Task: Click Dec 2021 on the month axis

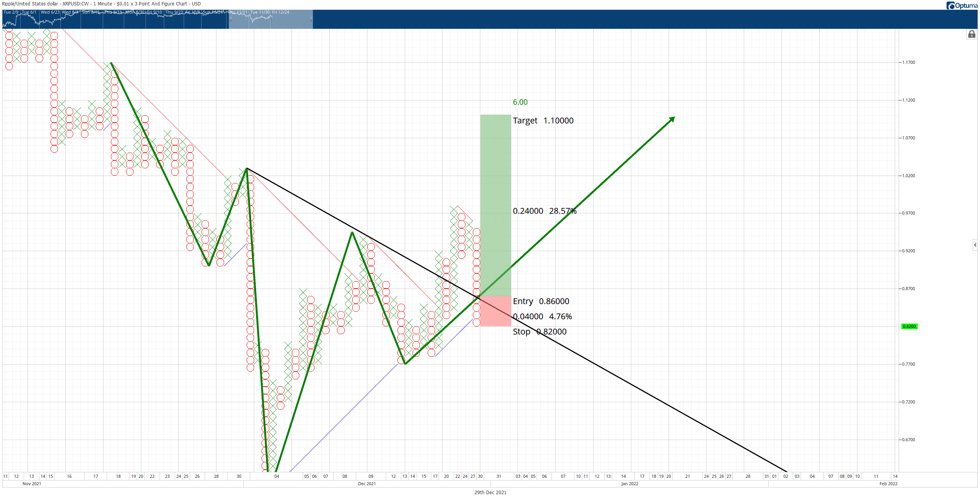Action: click(367, 484)
